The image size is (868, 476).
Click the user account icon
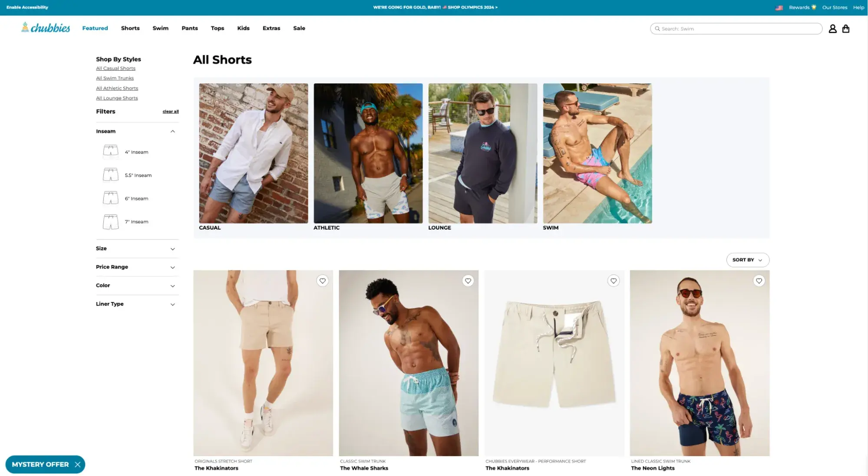coord(833,28)
